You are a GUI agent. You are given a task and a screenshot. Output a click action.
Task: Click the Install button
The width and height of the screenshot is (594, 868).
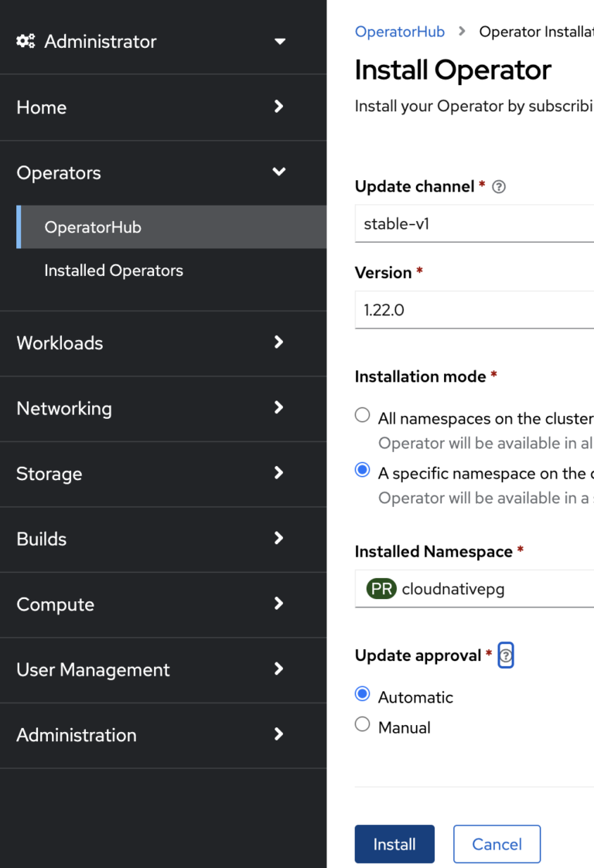point(394,845)
